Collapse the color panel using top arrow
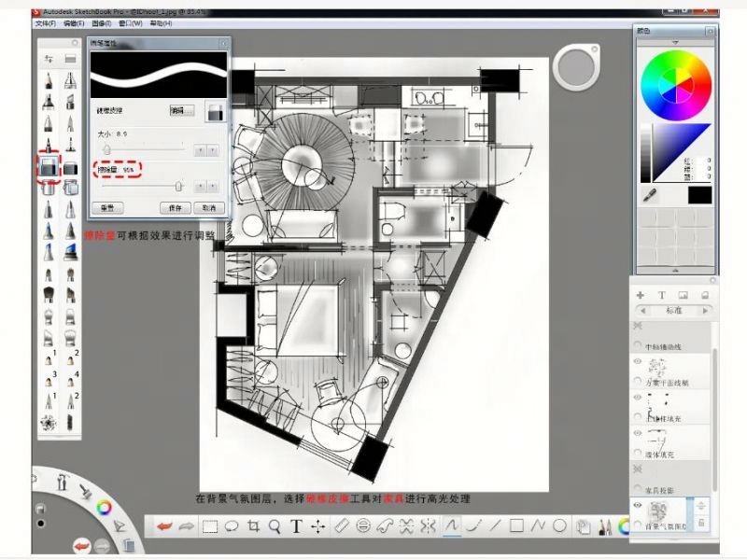747x560 pixels. point(675,43)
